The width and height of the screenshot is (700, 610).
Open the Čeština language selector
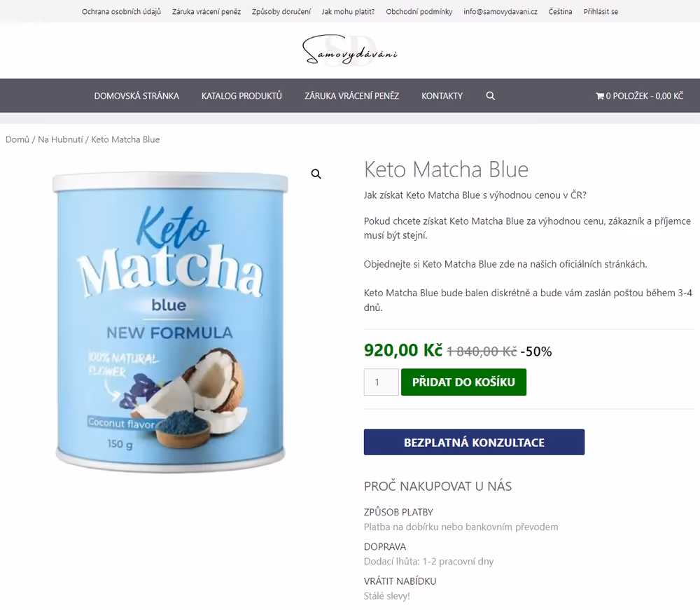[x=560, y=12]
